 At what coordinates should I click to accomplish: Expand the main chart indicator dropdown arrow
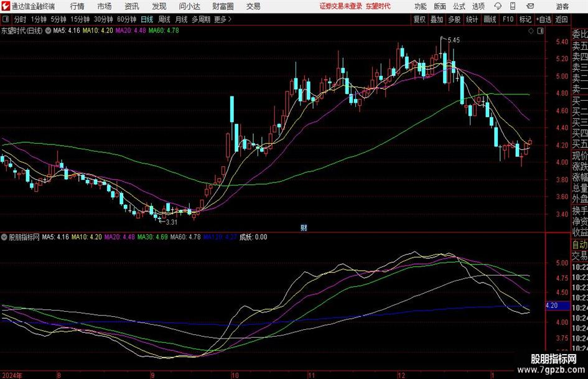(x=49, y=30)
